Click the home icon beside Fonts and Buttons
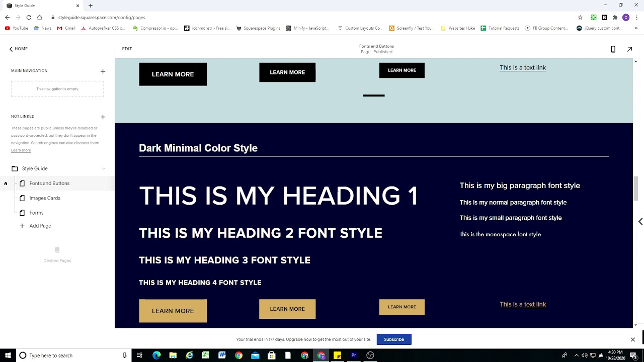The image size is (644, 362). tap(6, 184)
